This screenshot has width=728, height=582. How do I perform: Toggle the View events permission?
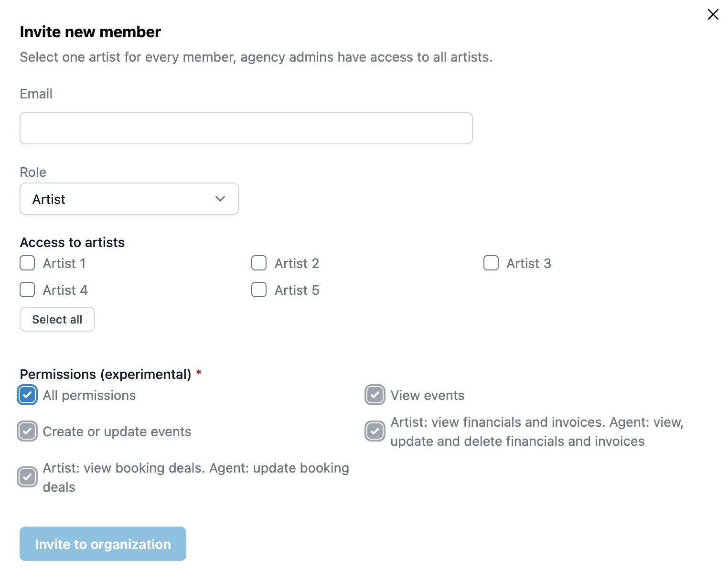pos(375,395)
